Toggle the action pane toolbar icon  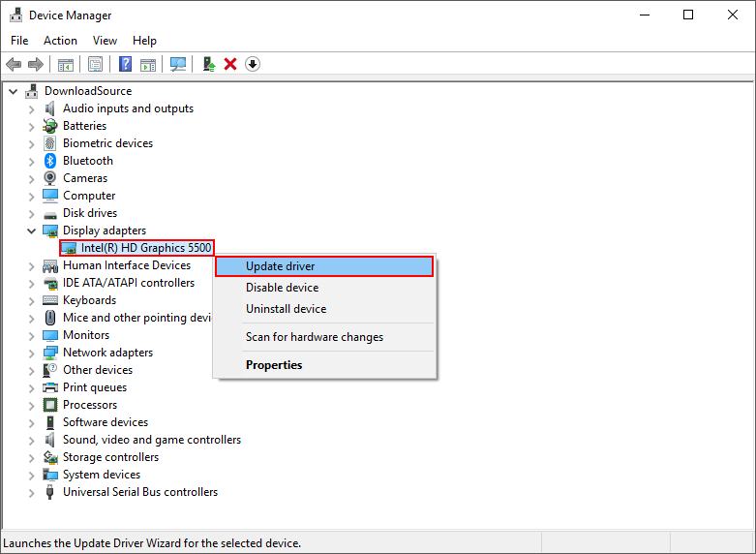point(148,64)
